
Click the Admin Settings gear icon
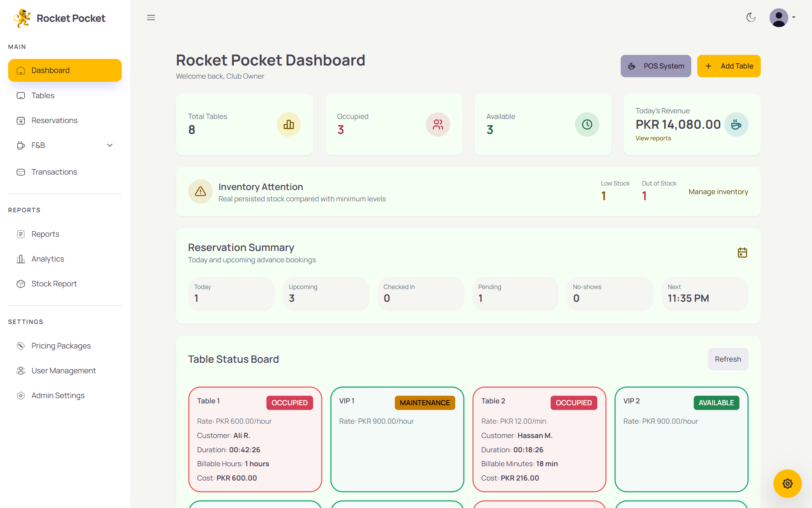coord(21,395)
